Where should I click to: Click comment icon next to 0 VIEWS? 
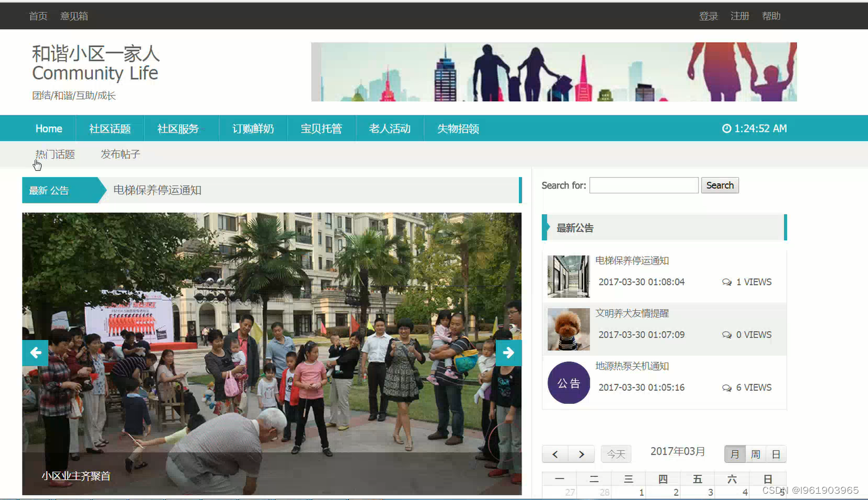(x=727, y=335)
